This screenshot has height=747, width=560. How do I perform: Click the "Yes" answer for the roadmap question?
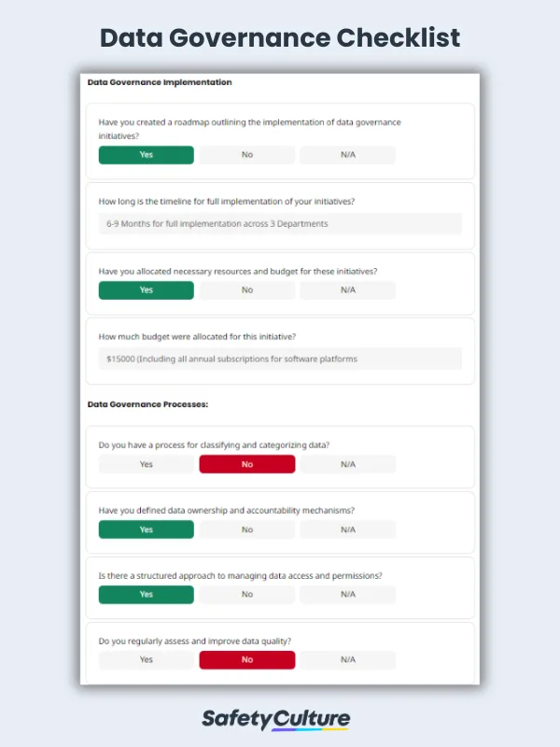(146, 155)
